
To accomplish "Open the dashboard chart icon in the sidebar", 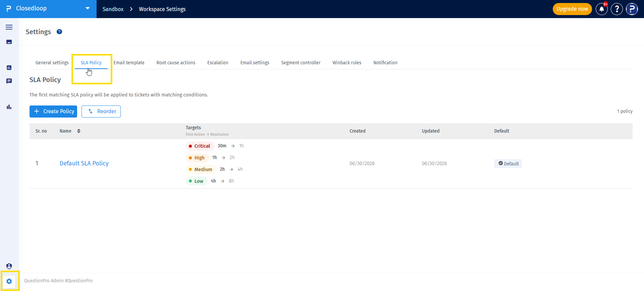I will [9, 68].
